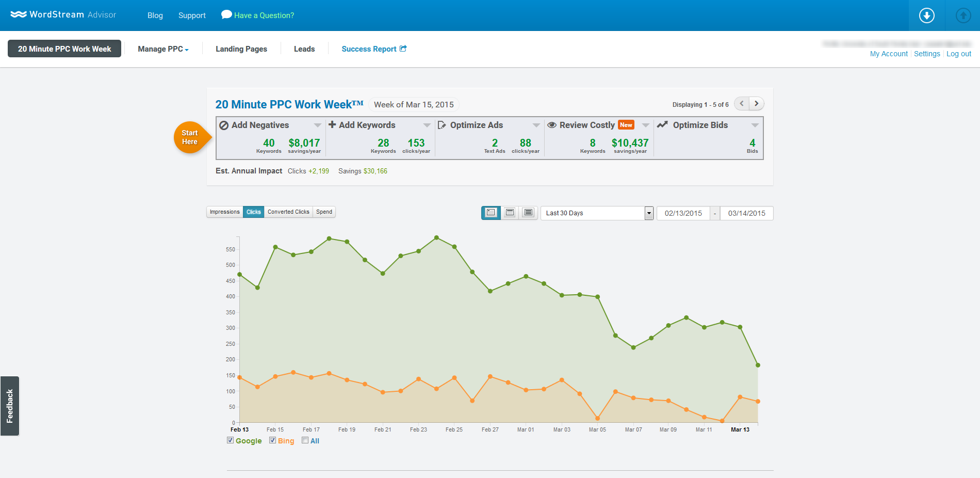Click the 153 clicks/year value
980x478 pixels.
point(416,146)
